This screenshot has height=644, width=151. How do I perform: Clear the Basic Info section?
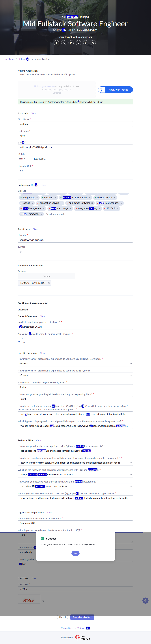33,113
